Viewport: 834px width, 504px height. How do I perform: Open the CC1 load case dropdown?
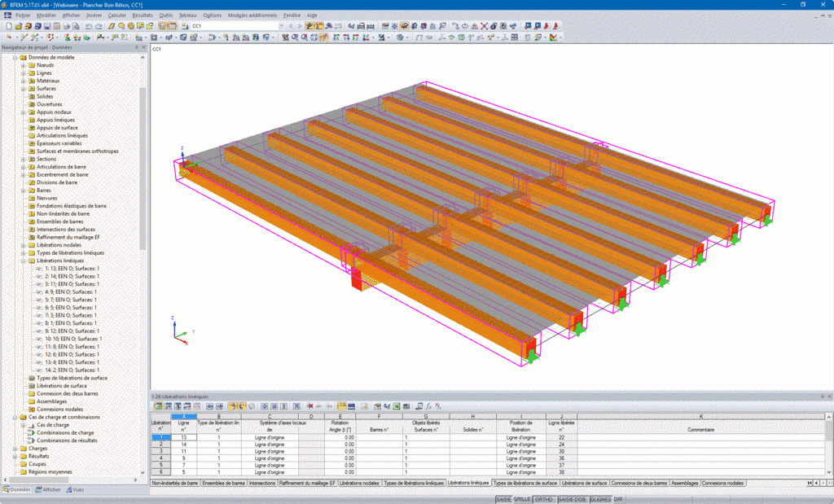(281, 25)
